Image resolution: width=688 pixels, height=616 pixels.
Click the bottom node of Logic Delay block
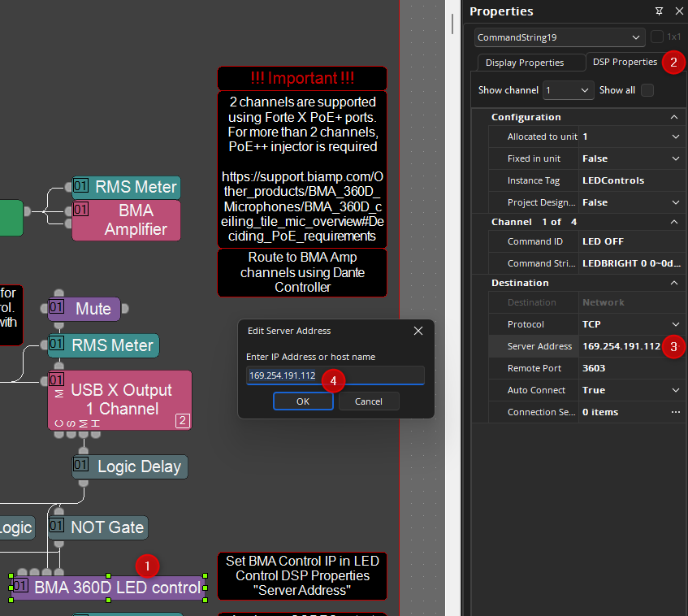(84, 483)
